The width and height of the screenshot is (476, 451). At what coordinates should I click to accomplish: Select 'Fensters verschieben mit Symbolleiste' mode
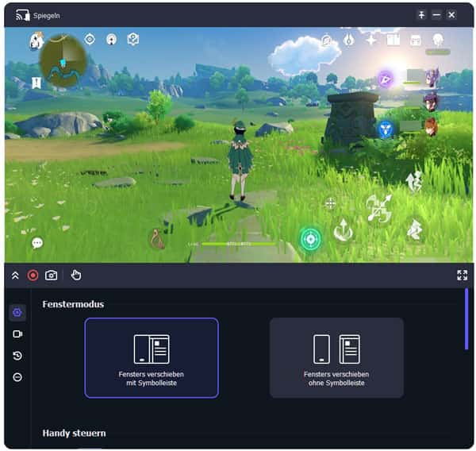(152, 357)
